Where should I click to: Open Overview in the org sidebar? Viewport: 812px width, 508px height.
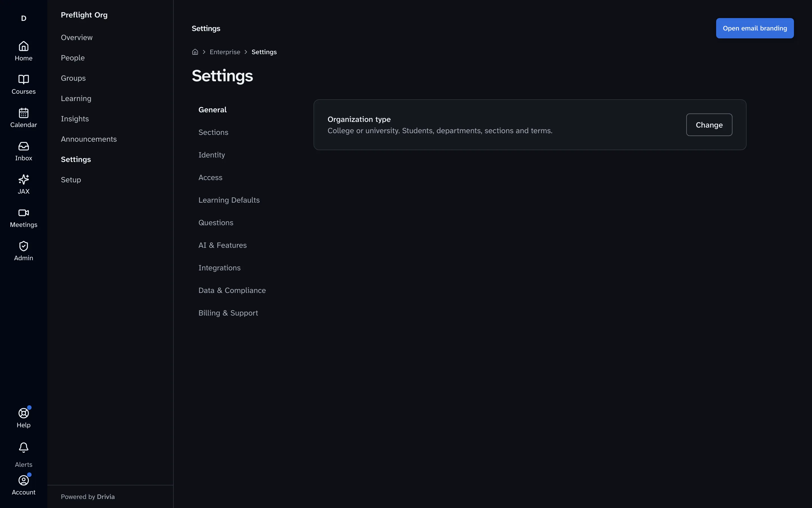tap(76, 37)
